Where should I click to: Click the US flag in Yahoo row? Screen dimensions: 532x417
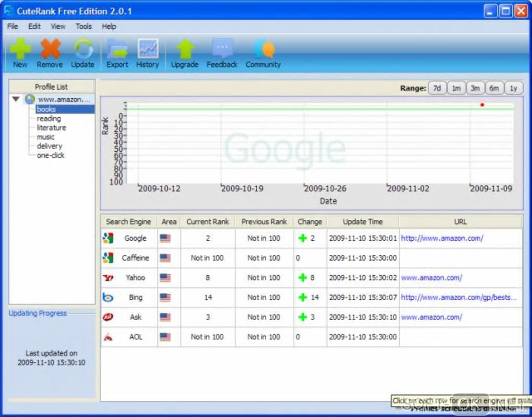(165, 278)
